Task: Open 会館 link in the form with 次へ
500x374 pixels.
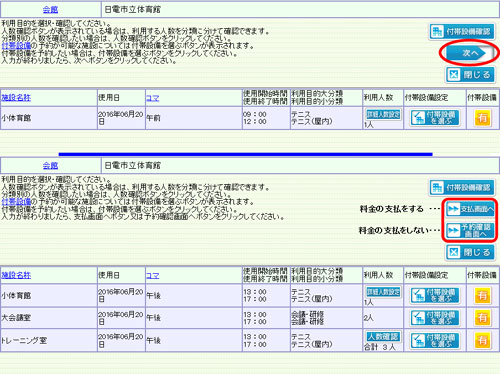Action: click(x=50, y=10)
